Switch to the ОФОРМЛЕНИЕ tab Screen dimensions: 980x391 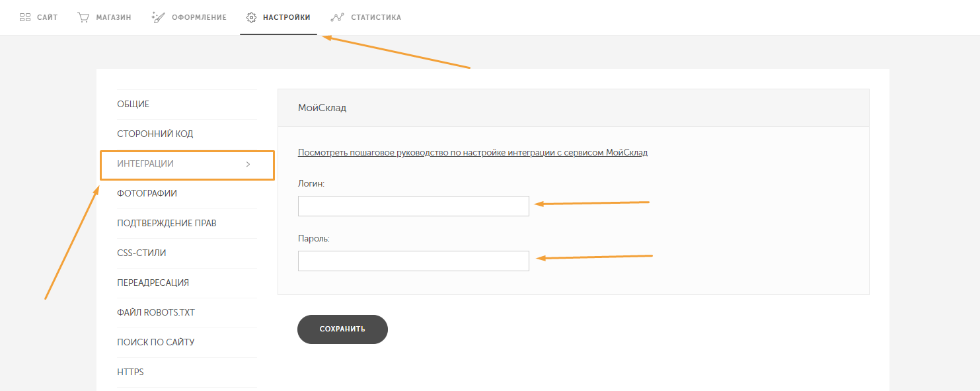(x=189, y=17)
